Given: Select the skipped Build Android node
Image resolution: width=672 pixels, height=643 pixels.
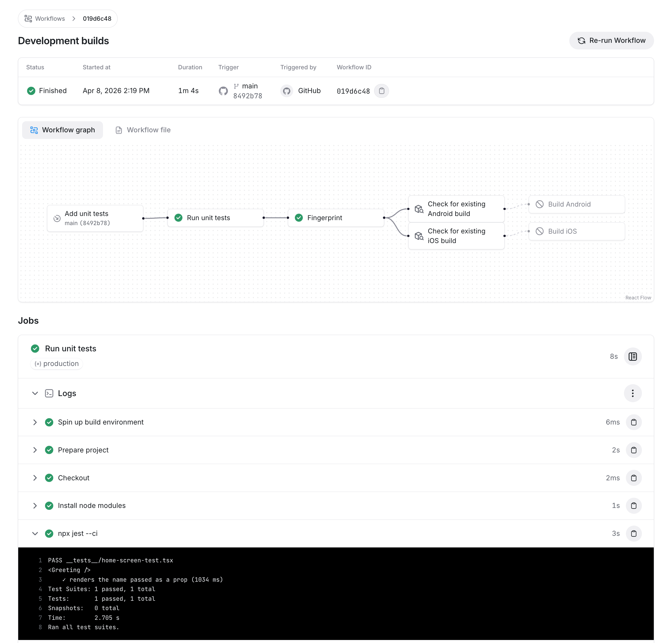Looking at the screenshot, I should point(576,204).
